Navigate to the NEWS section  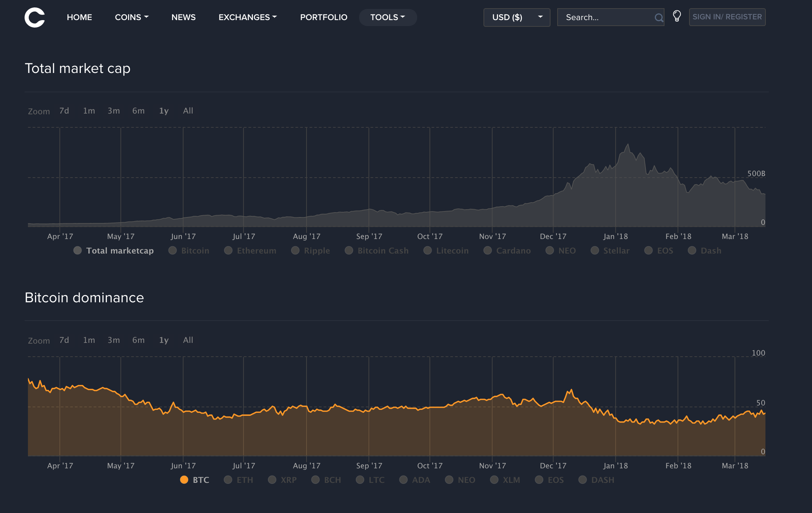tap(183, 17)
